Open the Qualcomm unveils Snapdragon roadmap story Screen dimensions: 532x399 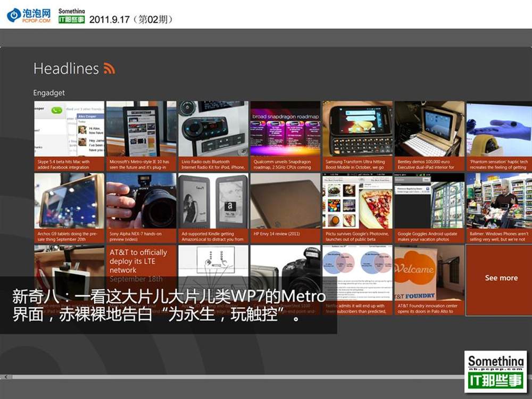coord(285,136)
